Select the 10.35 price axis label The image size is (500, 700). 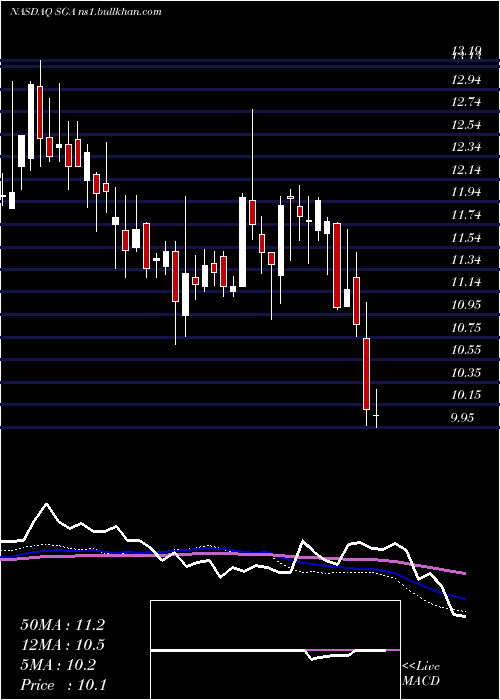point(466,373)
